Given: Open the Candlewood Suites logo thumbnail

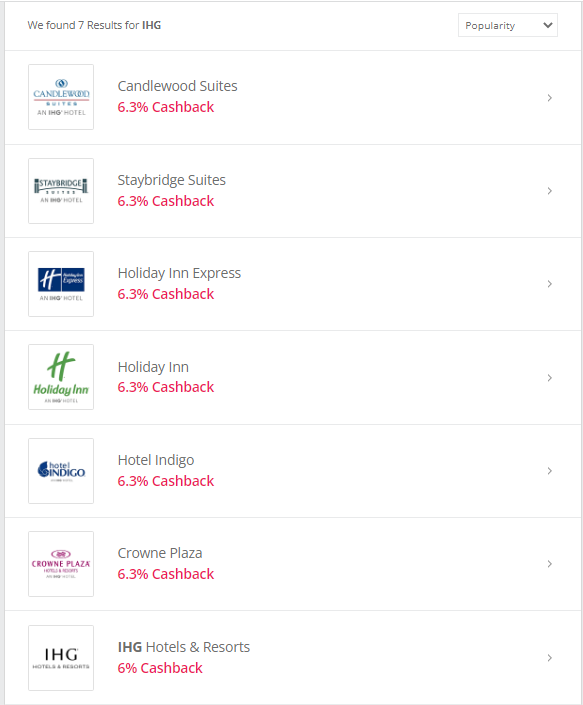Looking at the screenshot, I should coord(61,97).
